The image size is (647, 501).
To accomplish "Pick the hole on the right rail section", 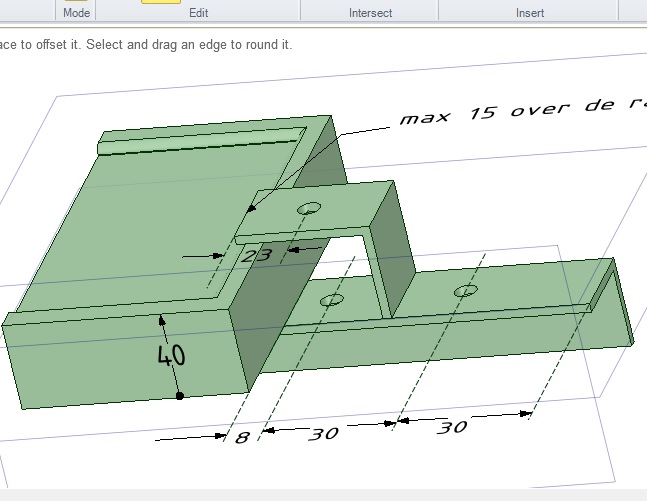I will point(465,291).
